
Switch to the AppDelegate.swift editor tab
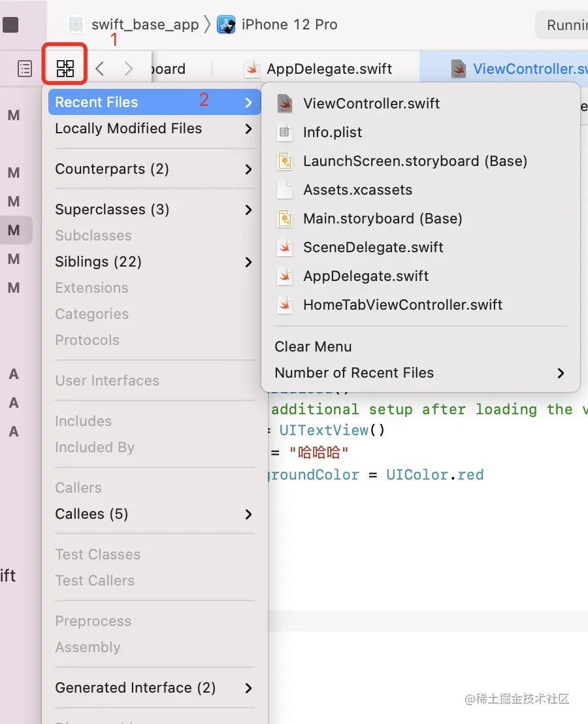(x=318, y=69)
